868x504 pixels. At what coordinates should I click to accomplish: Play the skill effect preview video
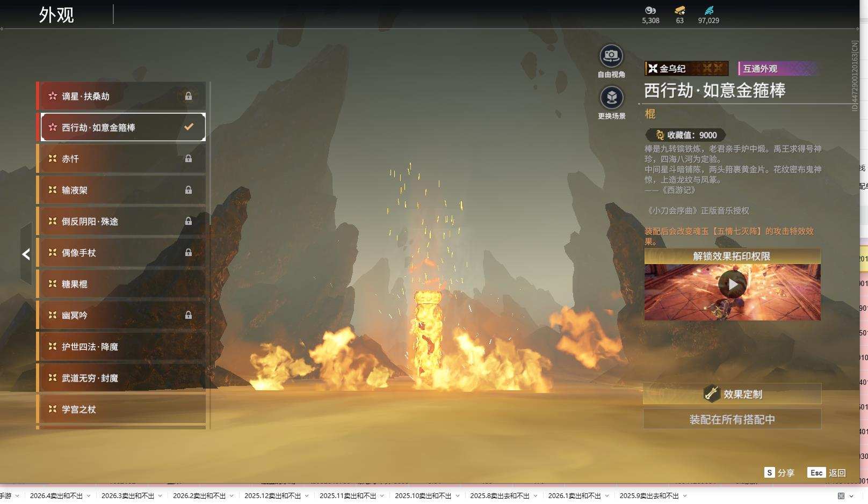coord(732,284)
